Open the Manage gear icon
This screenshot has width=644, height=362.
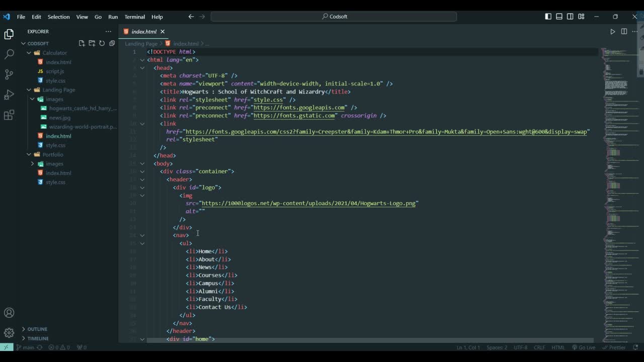click(x=9, y=332)
